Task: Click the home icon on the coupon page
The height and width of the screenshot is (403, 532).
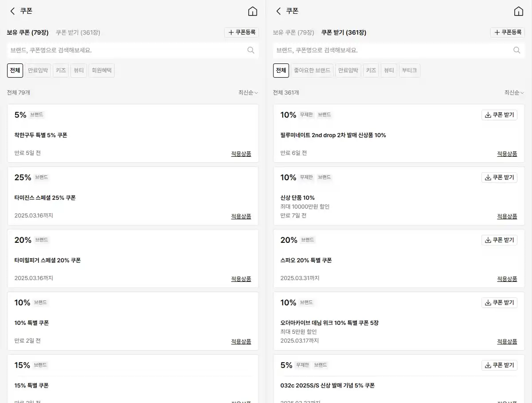Action: pos(253,11)
